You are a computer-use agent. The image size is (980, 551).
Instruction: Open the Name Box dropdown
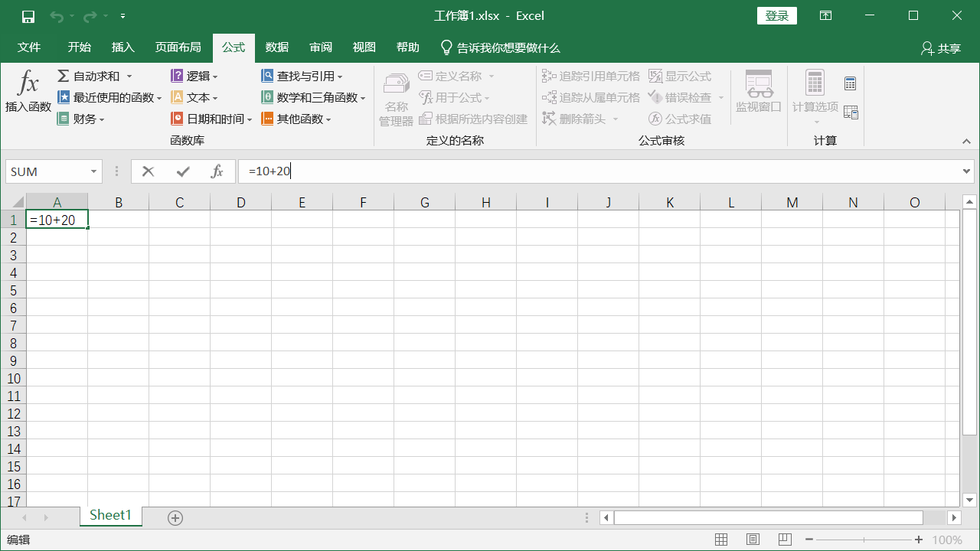coord(94,171)
